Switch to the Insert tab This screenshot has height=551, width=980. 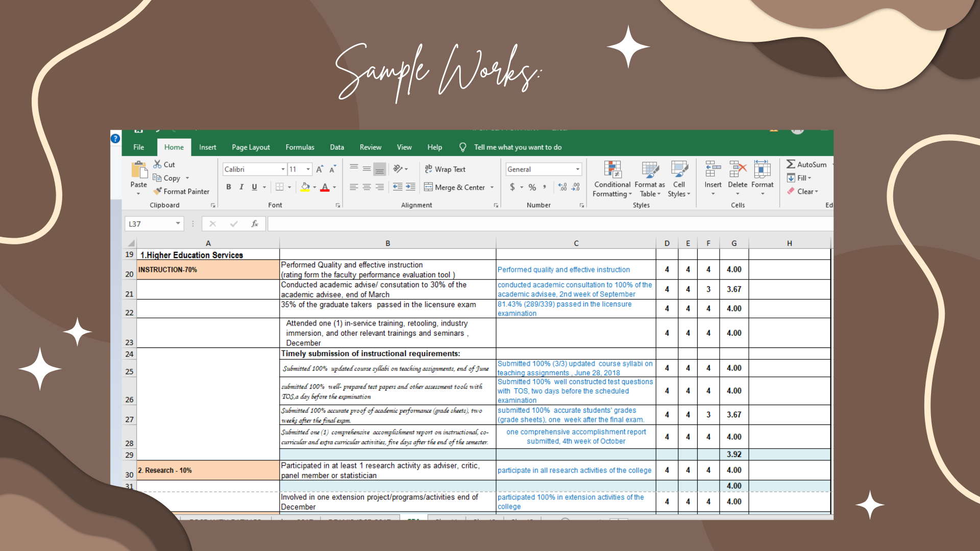tap(208, 147)
